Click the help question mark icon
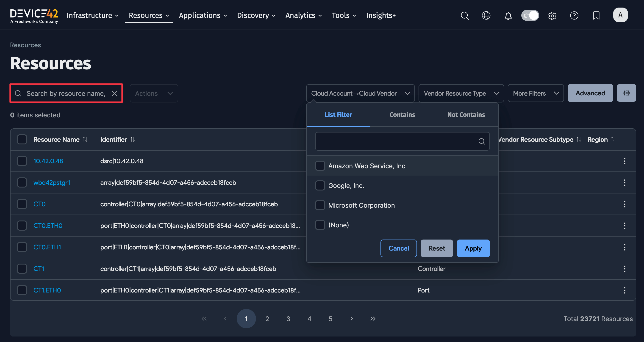The image size is (644, 342). pyautogui.click(x=574, y=16)
